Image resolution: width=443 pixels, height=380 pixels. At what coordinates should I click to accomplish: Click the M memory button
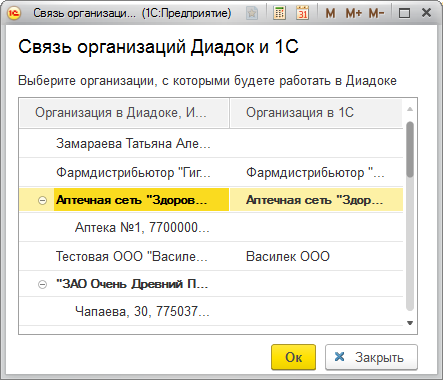tap(330, 13)
